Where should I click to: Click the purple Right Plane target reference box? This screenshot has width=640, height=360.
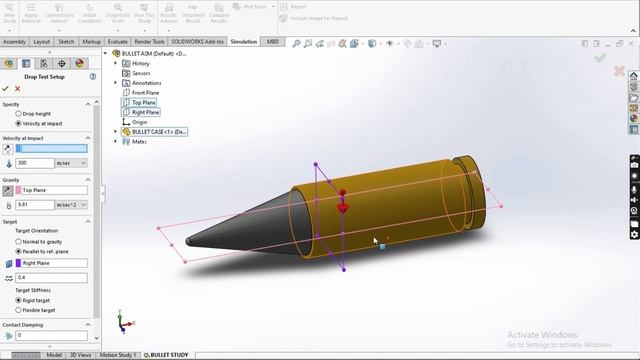point(51,263)
